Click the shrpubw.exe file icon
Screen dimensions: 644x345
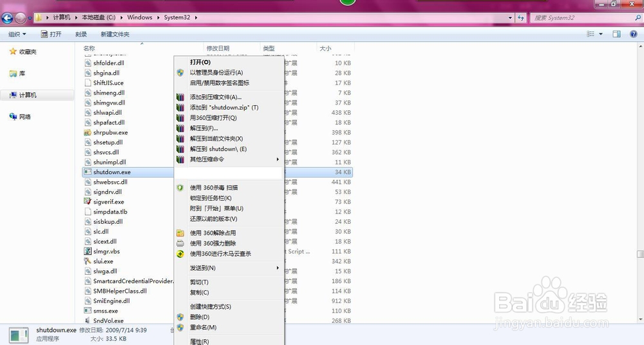tap(88, 132)
